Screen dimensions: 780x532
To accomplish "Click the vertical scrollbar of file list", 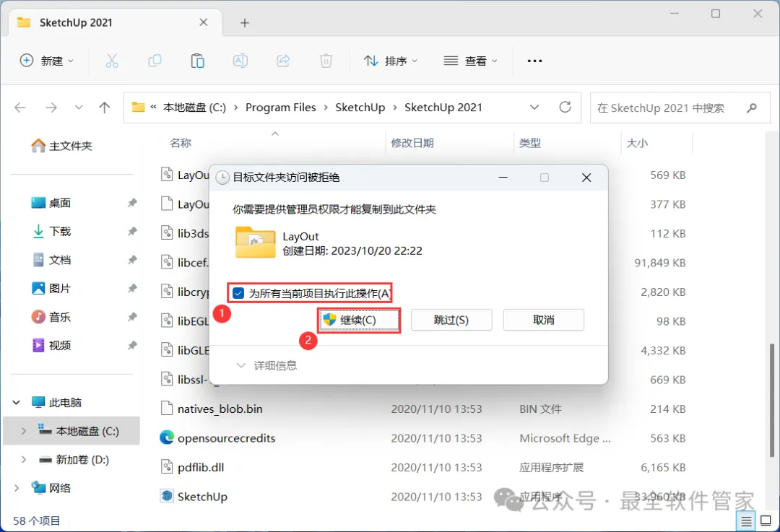I will point(772,400).
